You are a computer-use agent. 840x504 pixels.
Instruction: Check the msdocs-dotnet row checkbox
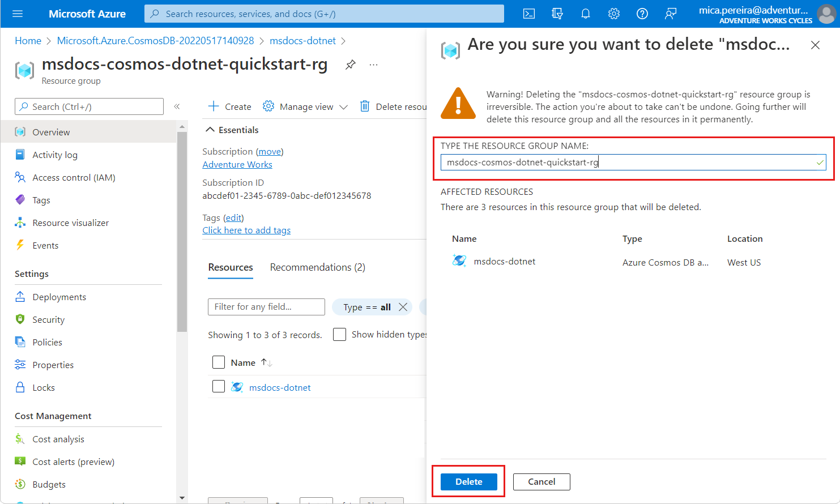click(219, 386)
